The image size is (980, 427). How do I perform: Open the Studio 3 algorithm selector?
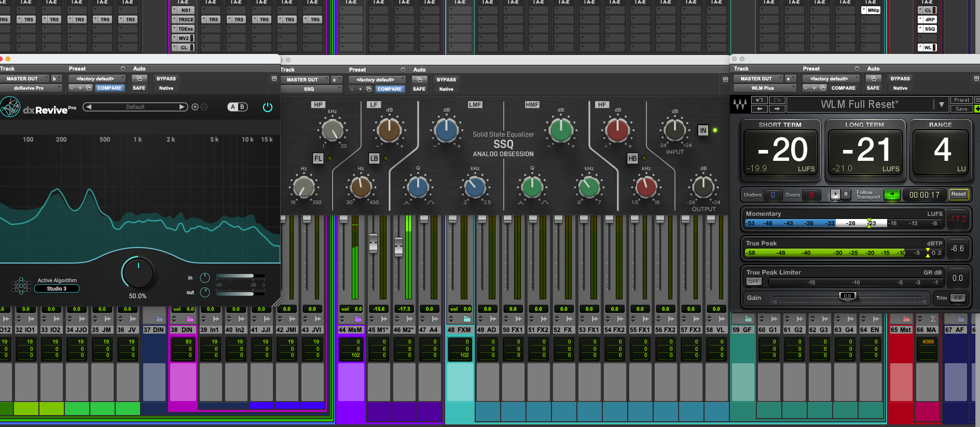[x=57, y=288]
